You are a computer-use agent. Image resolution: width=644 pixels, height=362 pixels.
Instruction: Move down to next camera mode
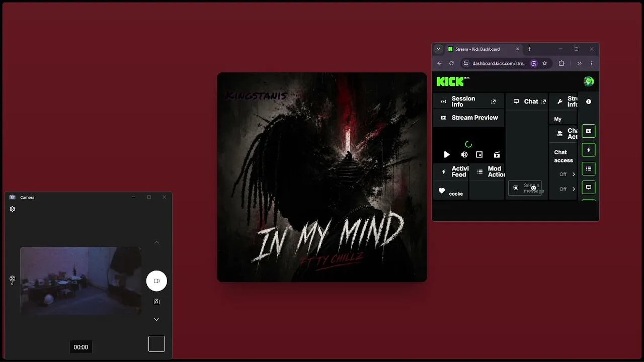point(156,319)
